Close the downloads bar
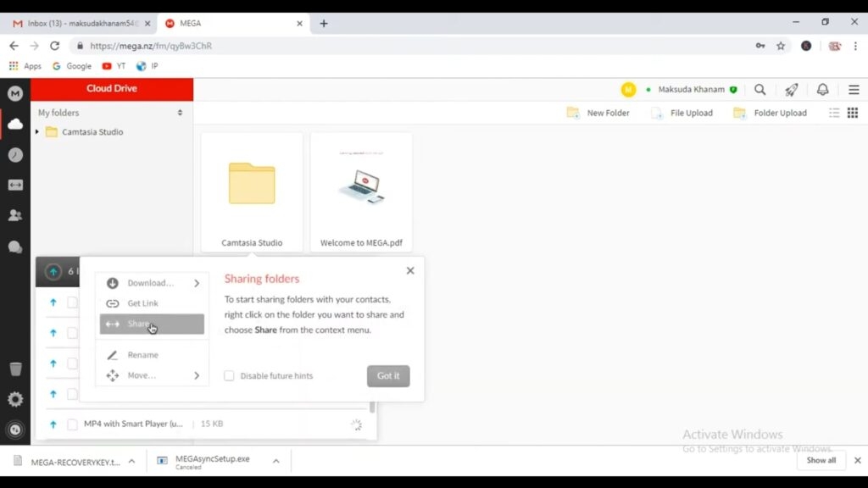 coord(858,460)
